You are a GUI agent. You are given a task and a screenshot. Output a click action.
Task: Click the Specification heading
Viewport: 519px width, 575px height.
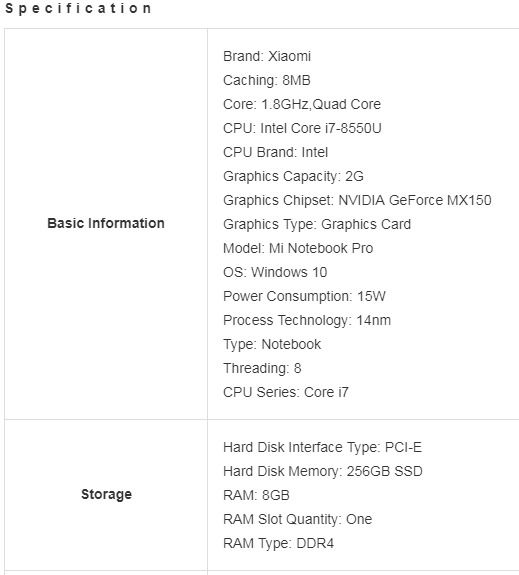tap(78, 8)
